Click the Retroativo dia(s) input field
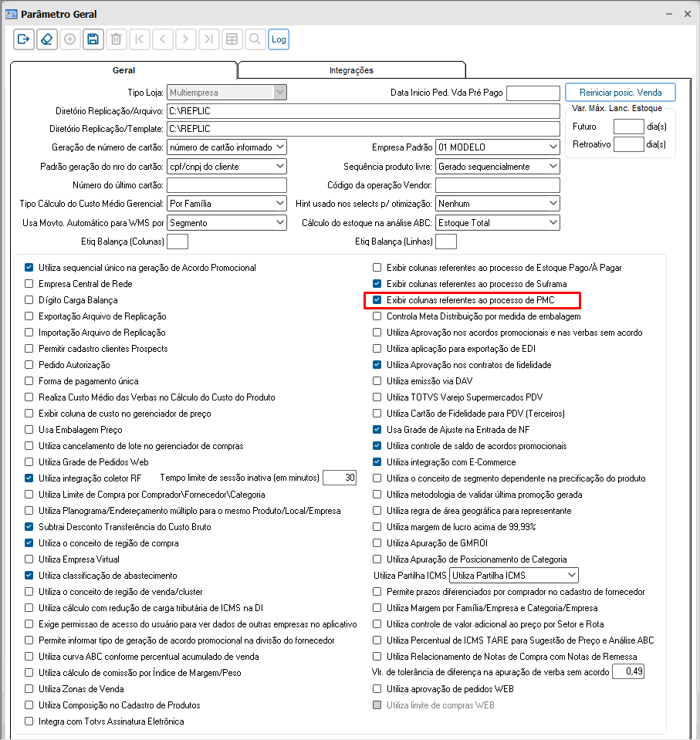Screen dimensions: 700x740 coord(628,144)
